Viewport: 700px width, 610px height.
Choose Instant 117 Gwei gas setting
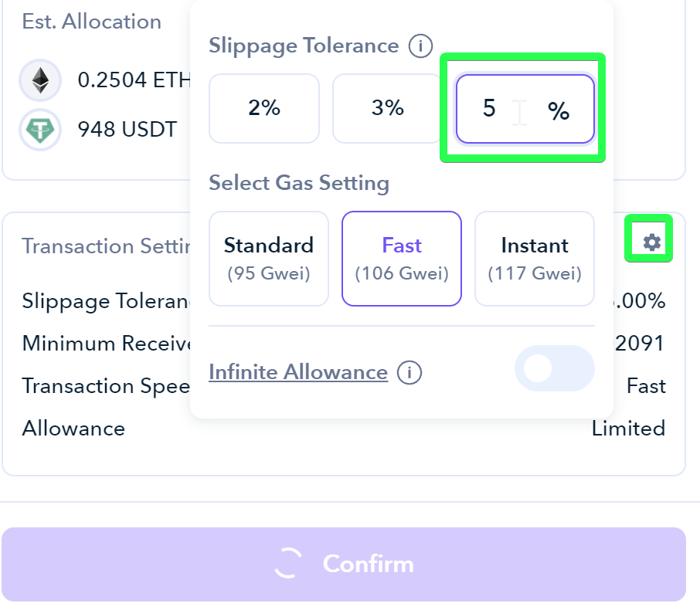pyautogui.click(x=535, y=259)
